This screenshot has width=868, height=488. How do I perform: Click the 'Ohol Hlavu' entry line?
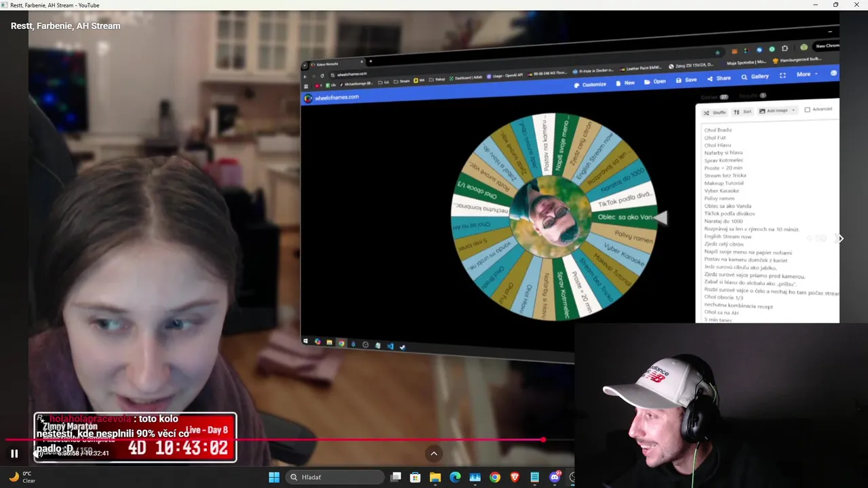click(717, 145)
